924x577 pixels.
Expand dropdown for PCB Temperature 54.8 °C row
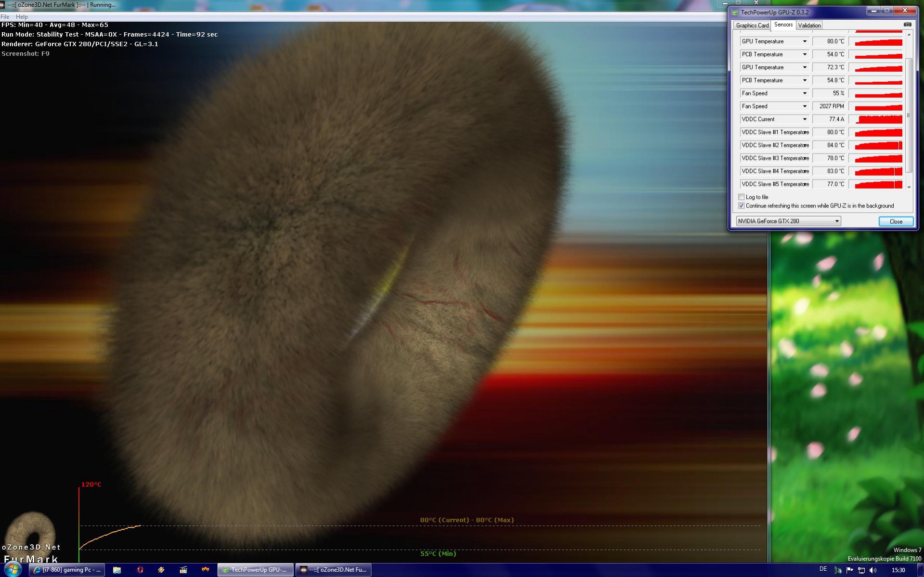[x=804, y=80]
